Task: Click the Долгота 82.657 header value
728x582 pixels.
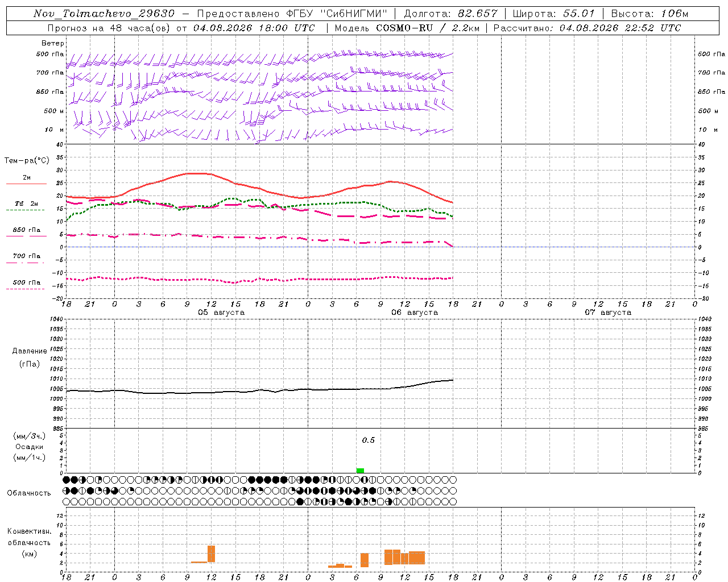Action: [x=450, y=14]
